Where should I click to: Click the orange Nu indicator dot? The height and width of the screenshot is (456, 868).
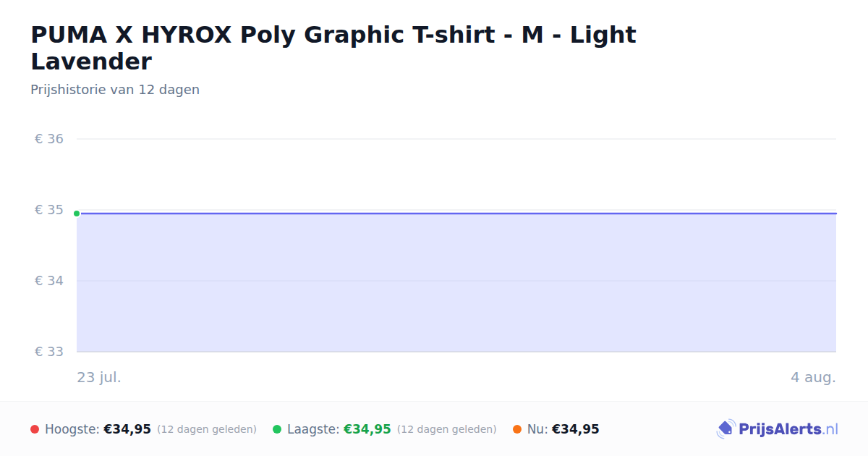(517, 429)
